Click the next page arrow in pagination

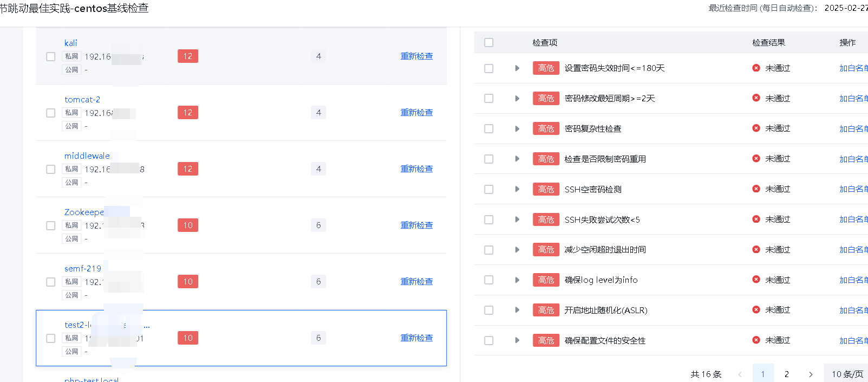tap(810, 374)
